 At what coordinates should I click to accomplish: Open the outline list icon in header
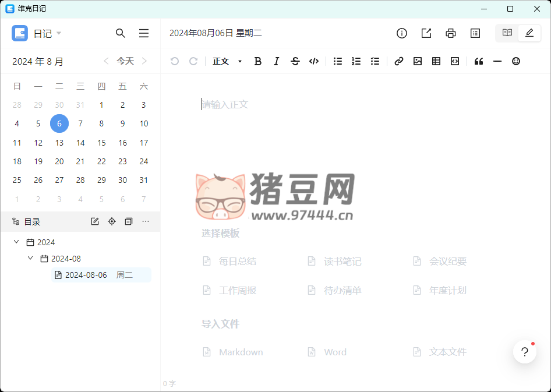(x=475, y=33)
